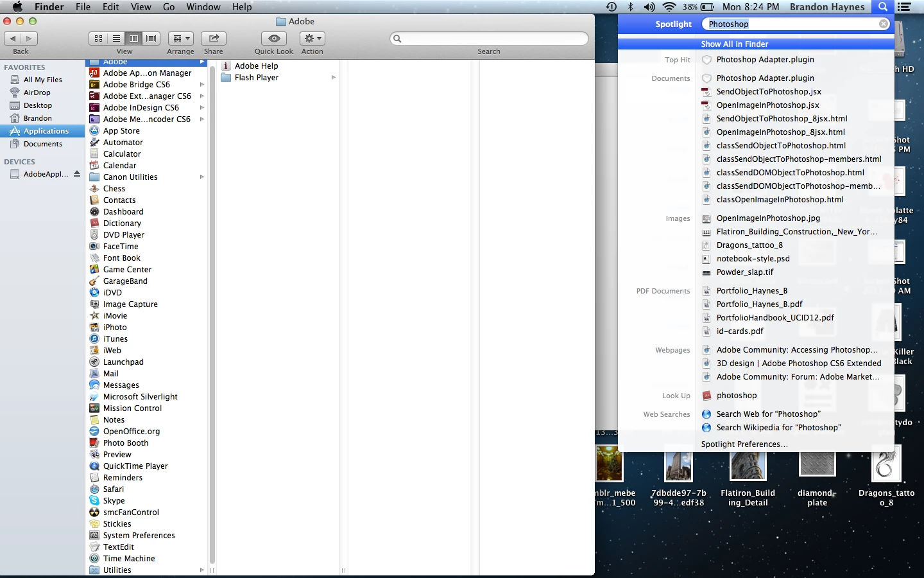Viewport: 924px width, 578px height.
Task: Select AirDrop in Finder sidebar
Action: click(x=37, y=92)
